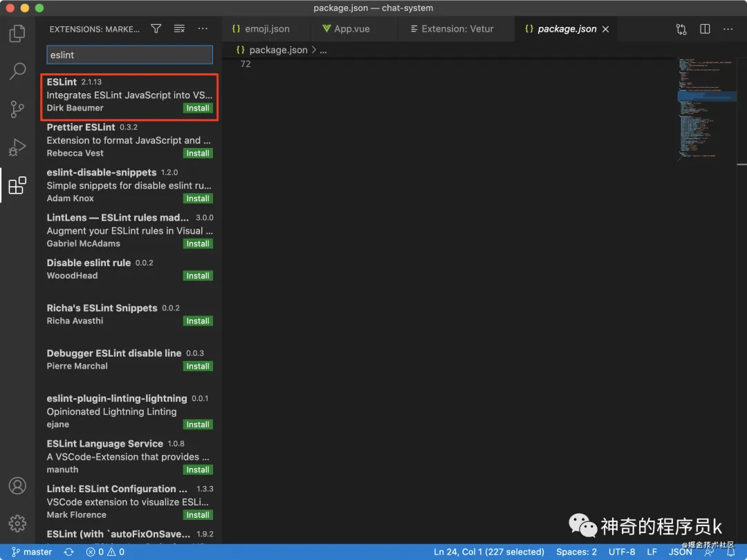
Task: Click line number 72 in the gutter
Action: (x=246, y=64)
